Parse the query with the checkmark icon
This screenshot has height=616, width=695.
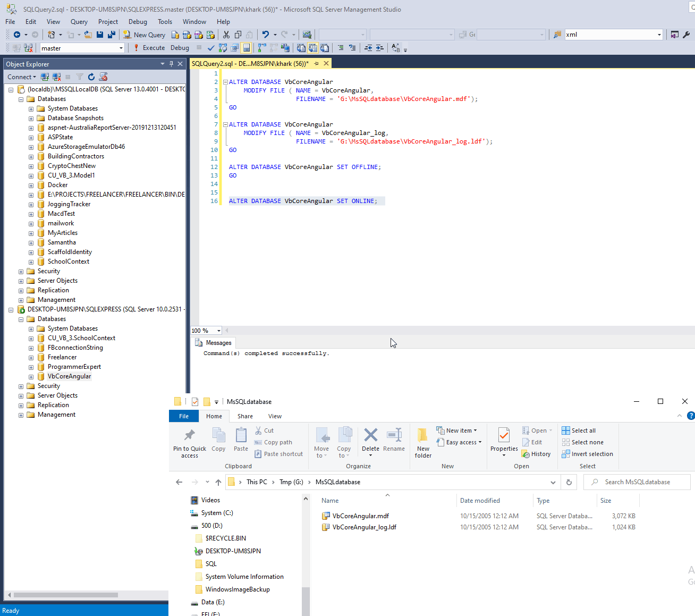(211, 48)
